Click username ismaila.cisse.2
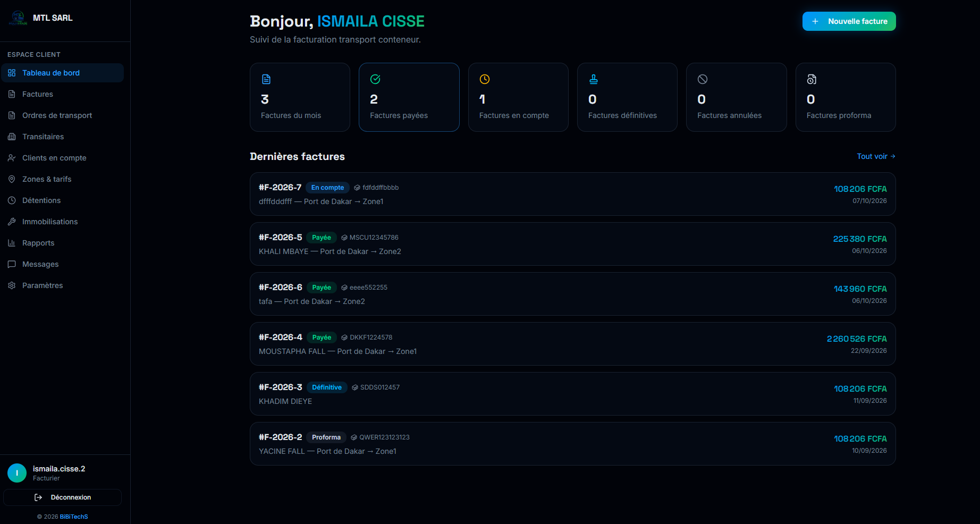This screenshot has height=524, width=980. click(59, 469)
